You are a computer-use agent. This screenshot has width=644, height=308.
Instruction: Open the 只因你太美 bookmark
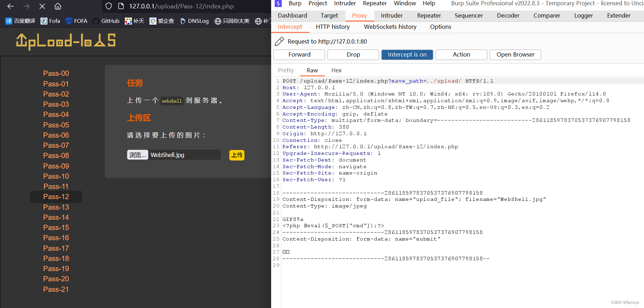[232, 21]
